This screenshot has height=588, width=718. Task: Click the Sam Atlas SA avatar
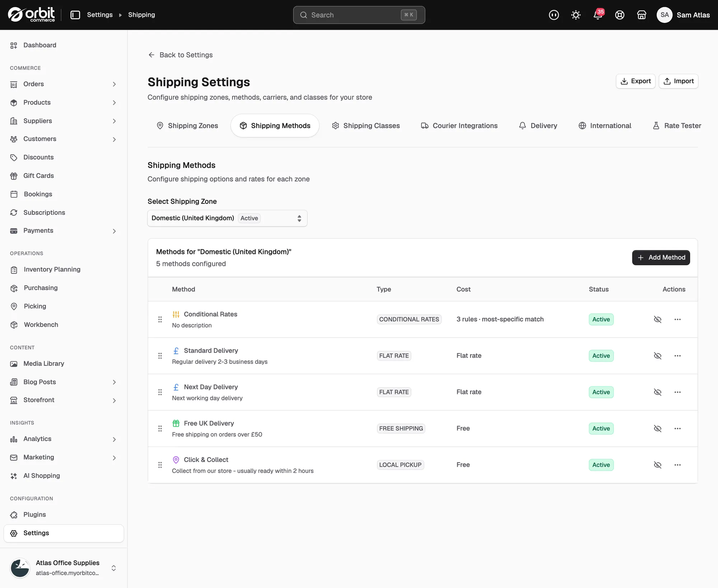pos(665,15)
